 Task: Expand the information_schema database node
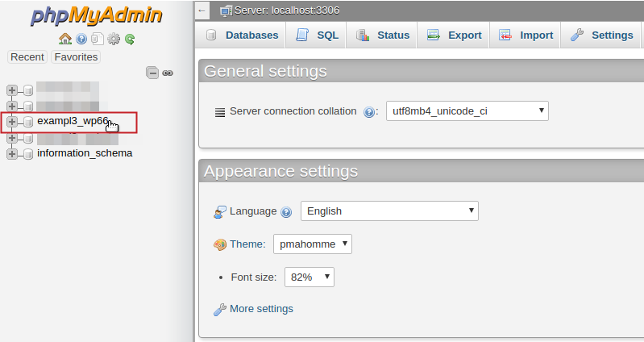tap(12, 153)
